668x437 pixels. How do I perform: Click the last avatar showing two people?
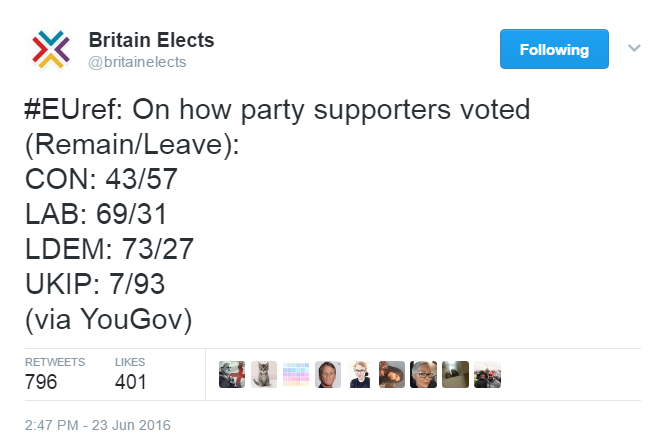click(488, 374)
